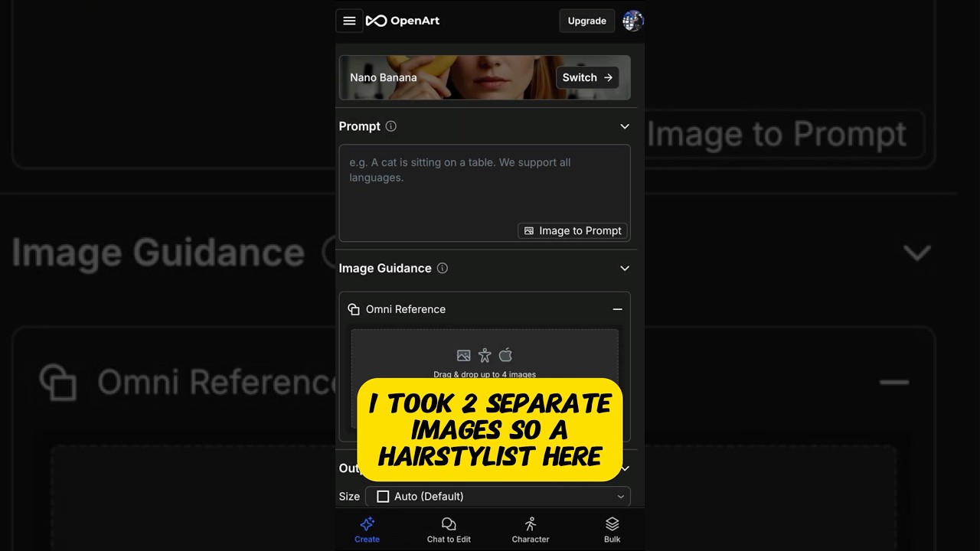Click the Omni Reference layers icon

(354, 309)
